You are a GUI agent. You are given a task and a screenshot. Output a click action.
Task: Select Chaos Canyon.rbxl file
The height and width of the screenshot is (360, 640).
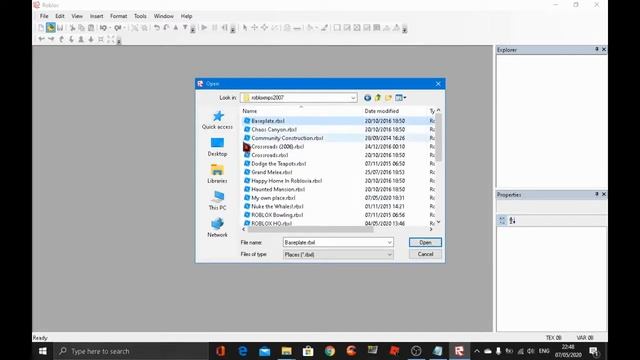[x=274, y=129]
